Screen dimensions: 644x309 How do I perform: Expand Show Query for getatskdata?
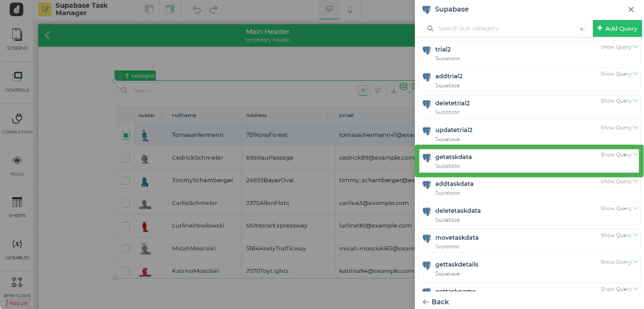pos(619,154)
